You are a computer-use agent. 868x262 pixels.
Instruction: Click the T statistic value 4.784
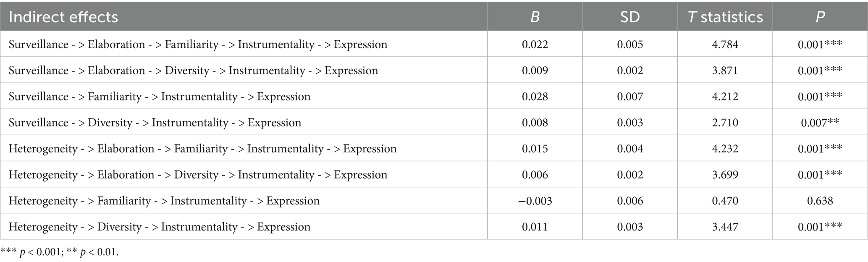pos(725,45)
